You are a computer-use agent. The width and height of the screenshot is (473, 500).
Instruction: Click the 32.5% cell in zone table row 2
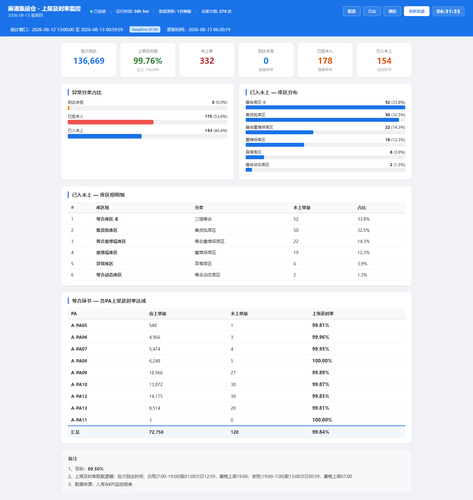[x=363, y=230]
